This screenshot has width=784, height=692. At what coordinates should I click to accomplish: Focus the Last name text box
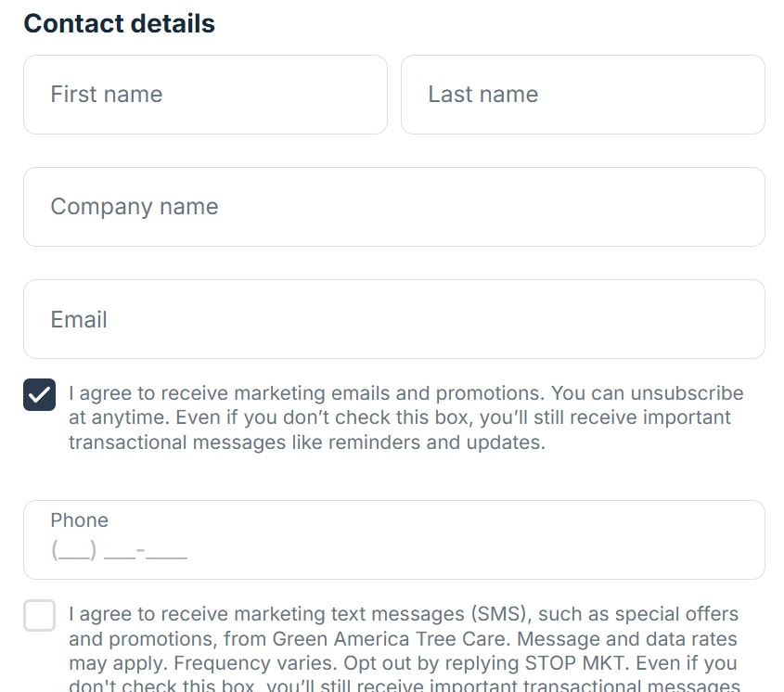point(583,95)
